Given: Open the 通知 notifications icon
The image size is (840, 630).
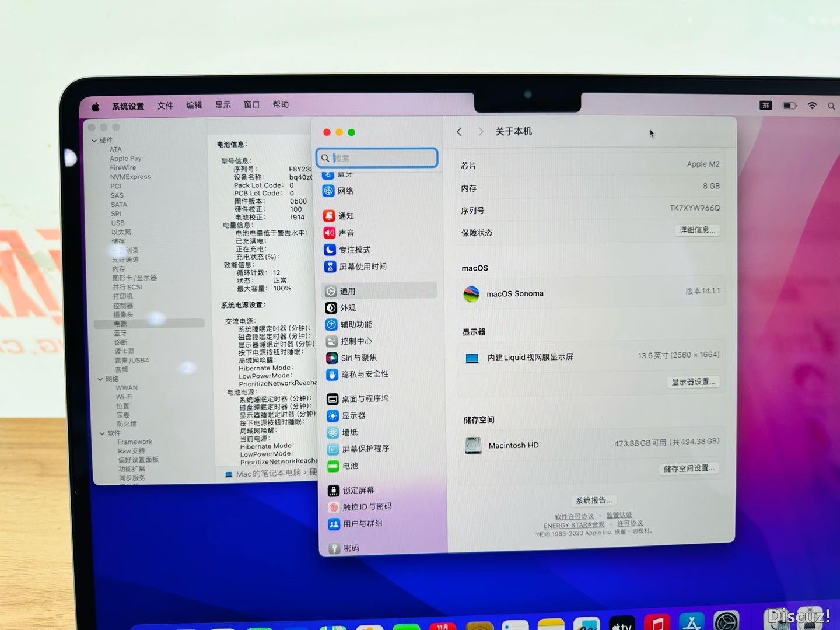Looking at the screenshot, I should point(329,216).
